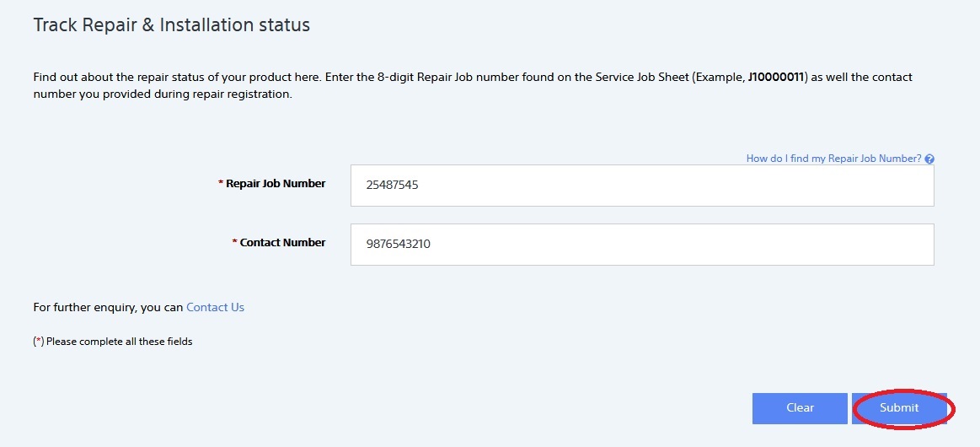Click red asterisk beside Contact Number label

coord(234,242)
